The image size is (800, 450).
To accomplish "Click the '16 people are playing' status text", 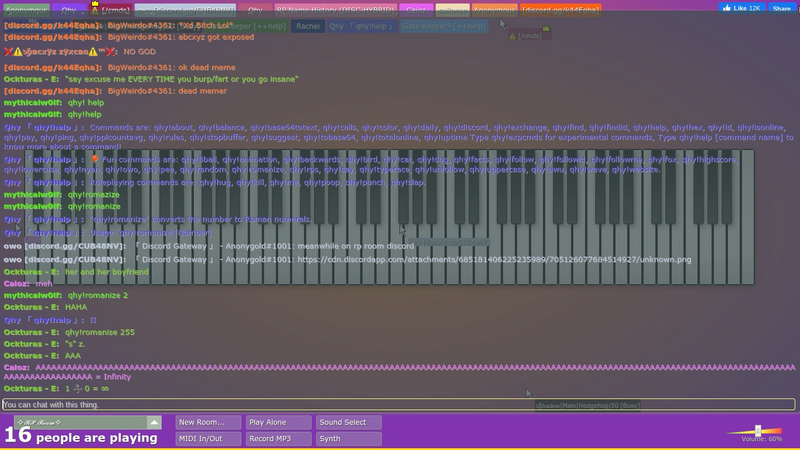I will tap(81, 437).
